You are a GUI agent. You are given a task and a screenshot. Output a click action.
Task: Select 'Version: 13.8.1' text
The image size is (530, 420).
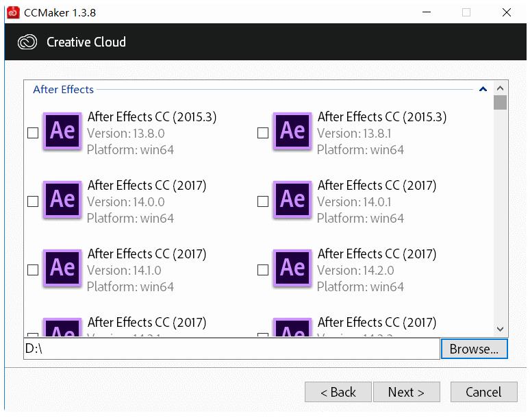(354, 134)
